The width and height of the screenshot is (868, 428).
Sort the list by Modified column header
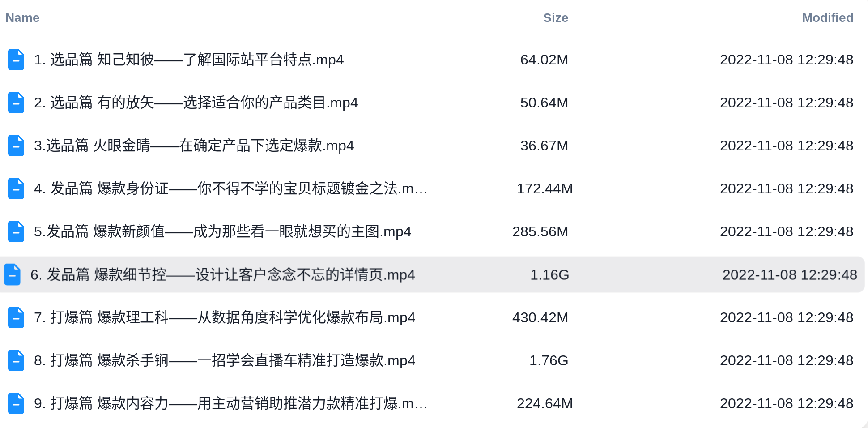point(828,18)
